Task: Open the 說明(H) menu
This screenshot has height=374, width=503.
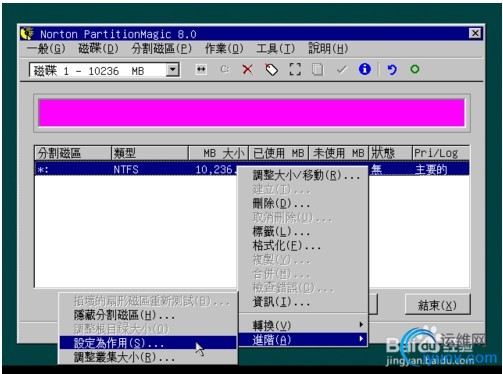Action: click(328, 49)
